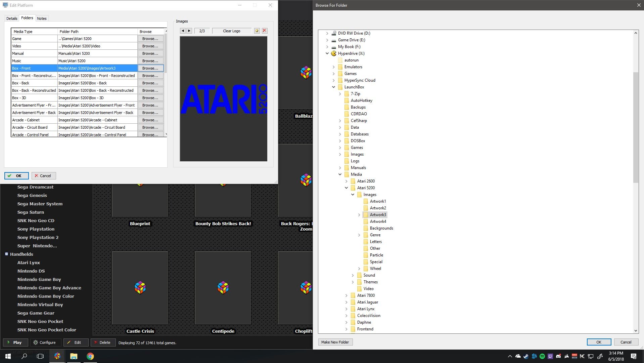The width and height of the screenshot is (644, 363).
Task: Click Media Type column header
Action: click(x=34, y=32)
